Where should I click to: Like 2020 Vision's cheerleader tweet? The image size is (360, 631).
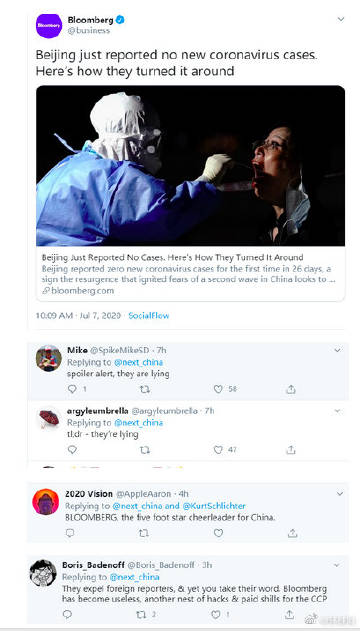pyautogui.click(x=218, y=533)
